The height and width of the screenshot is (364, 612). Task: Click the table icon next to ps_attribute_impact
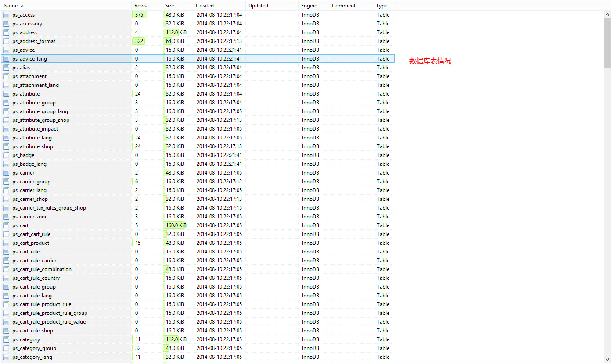click(x=6, y=129)
